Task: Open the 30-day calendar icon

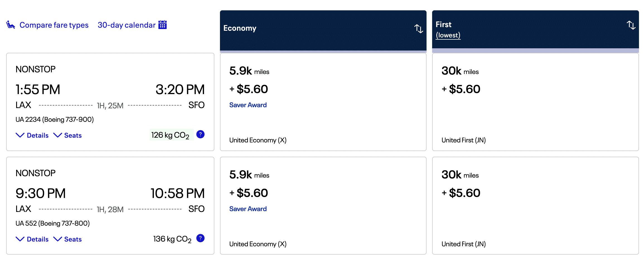Action: 163,25
